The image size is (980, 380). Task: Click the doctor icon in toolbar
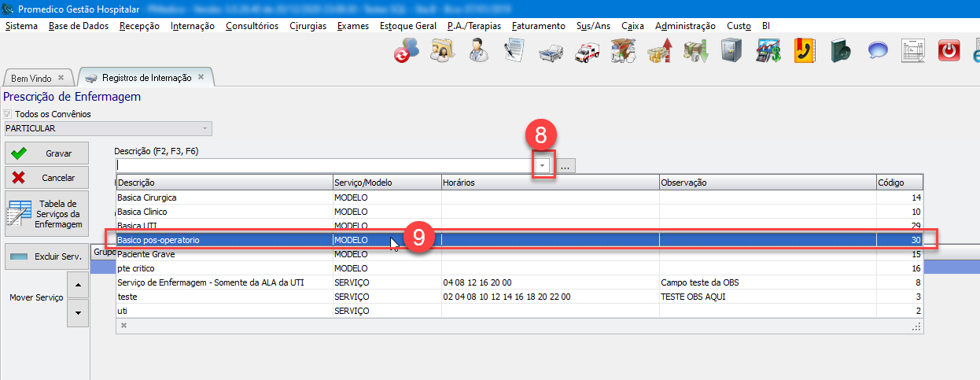coord(477,51)
